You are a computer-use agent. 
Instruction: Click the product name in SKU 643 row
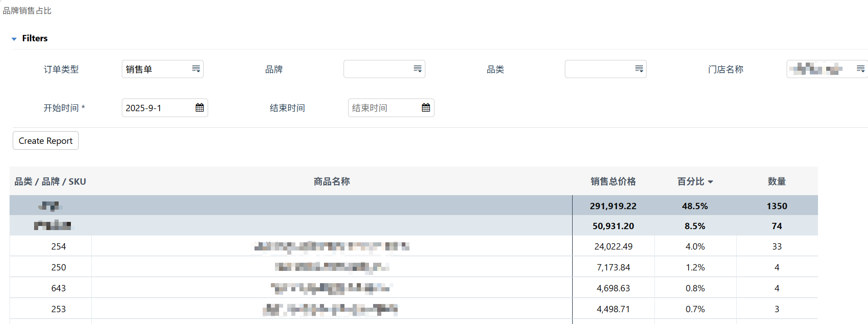pos(332,288)
